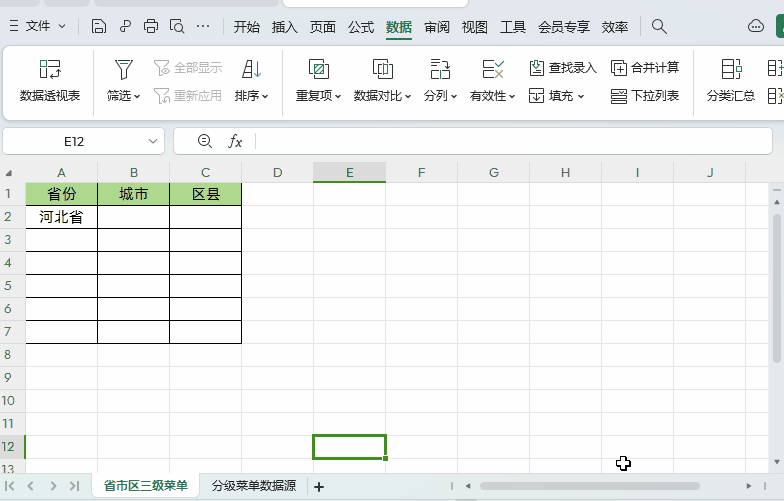The width and height of the screenshot is (784, 501).
Task: Click the zoom icon in formula bar
Action: click(x=204, y=141)
